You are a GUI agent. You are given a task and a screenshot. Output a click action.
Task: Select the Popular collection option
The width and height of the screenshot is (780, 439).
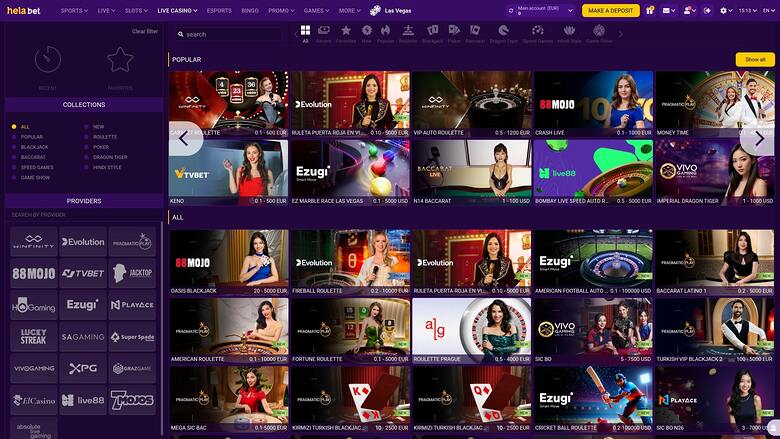pyautogui.click(x=28, y=137)
